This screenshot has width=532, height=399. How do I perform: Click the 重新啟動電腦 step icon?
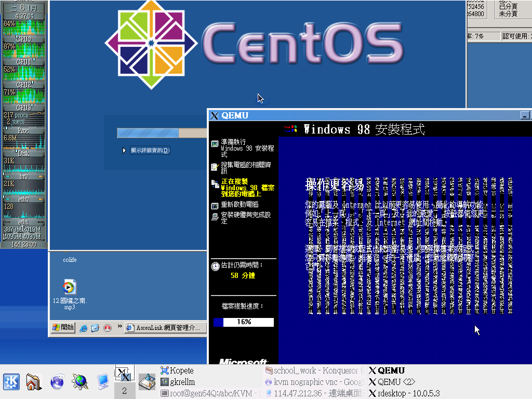point(215,206)
